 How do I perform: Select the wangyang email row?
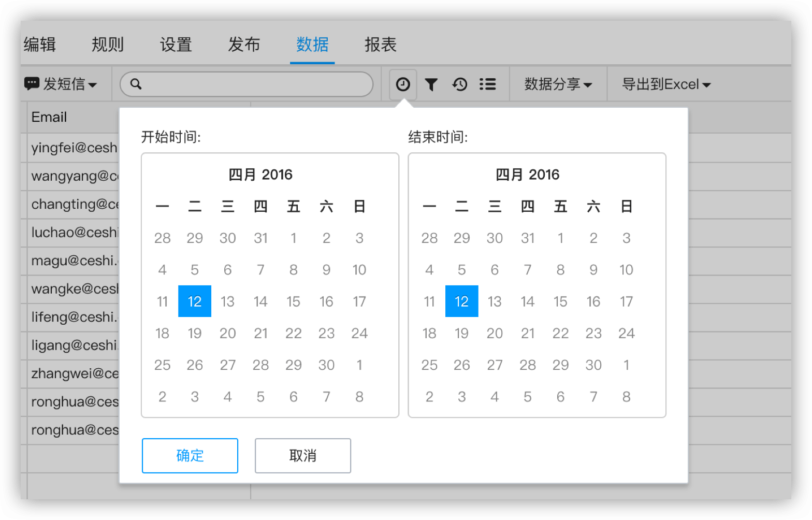click(74, 176)
